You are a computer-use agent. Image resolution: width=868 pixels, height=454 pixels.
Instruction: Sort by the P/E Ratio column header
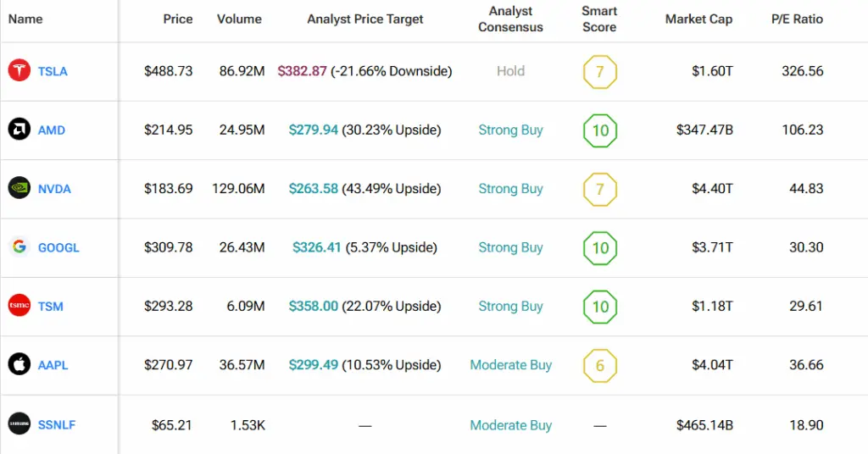[x=797, y=19]
